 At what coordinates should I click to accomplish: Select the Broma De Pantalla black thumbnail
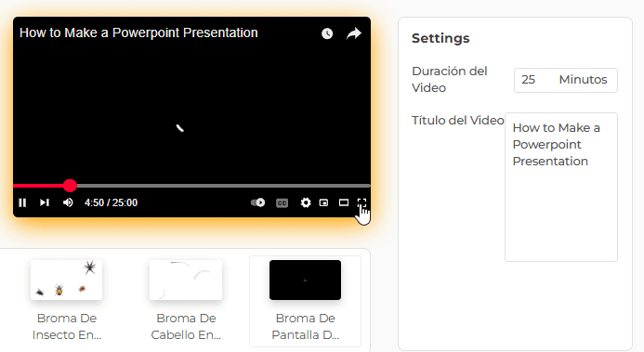click(305, 280)
